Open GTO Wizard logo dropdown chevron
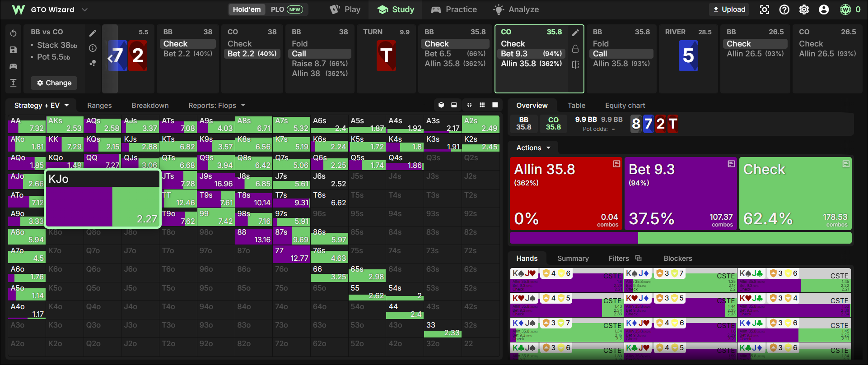Screen dimensions: 868x365 tap(84, 9)
